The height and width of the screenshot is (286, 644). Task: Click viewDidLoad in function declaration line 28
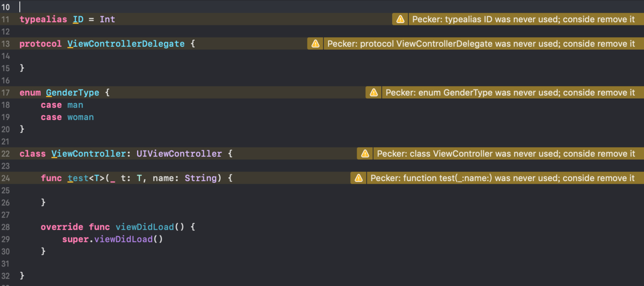pos(144,227)
